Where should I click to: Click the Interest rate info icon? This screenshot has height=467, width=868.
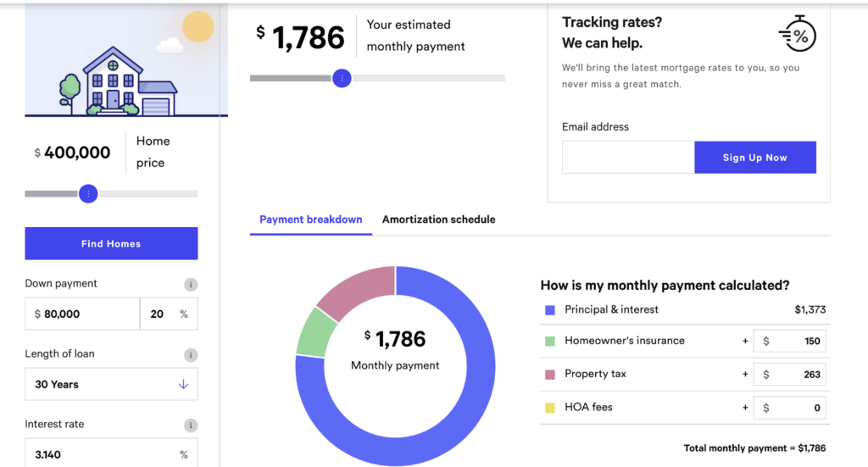pos(191,425)
